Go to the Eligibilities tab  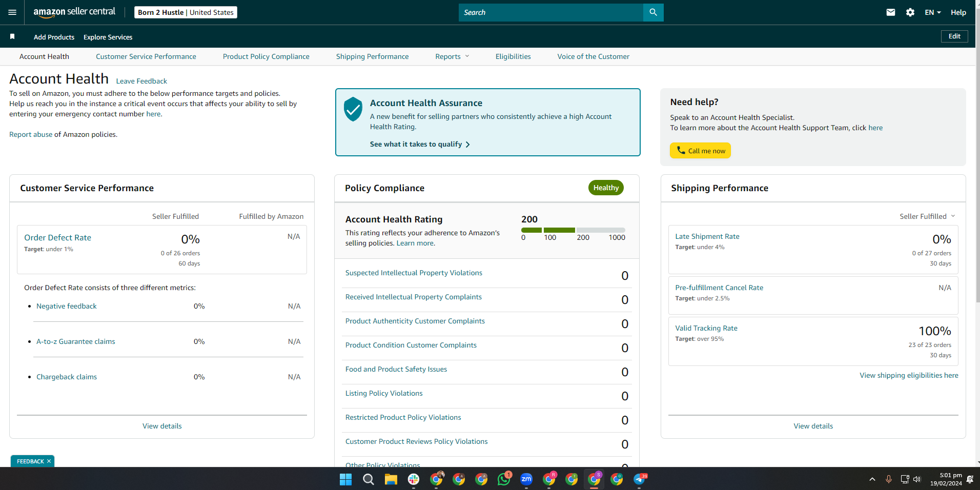[x=513, y=56]
